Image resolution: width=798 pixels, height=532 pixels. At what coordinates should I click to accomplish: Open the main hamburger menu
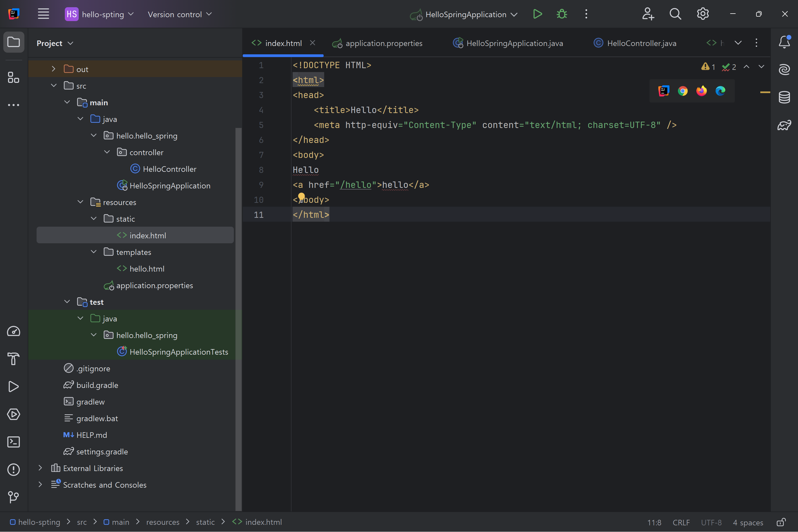[44, 14]
